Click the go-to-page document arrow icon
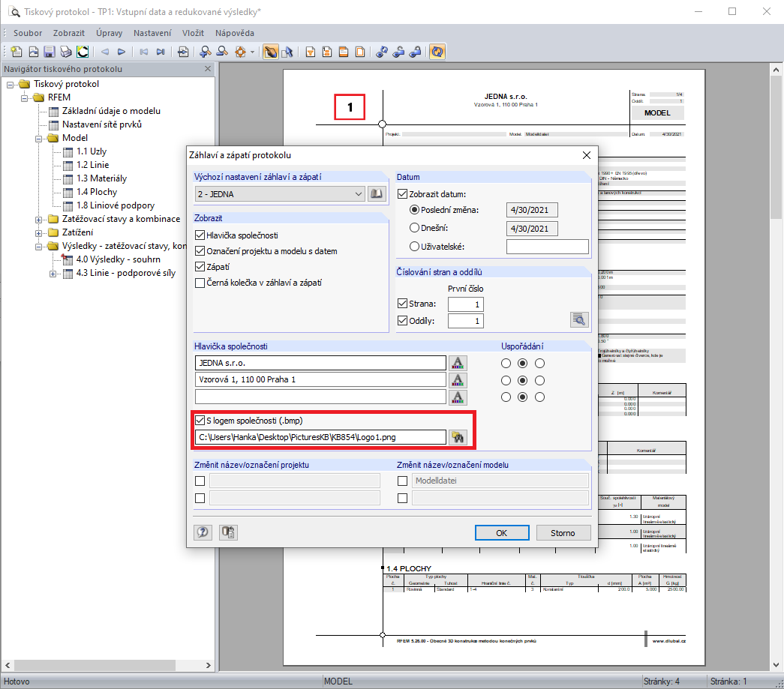Screen dimensions: 784x689 coord(183,52)
